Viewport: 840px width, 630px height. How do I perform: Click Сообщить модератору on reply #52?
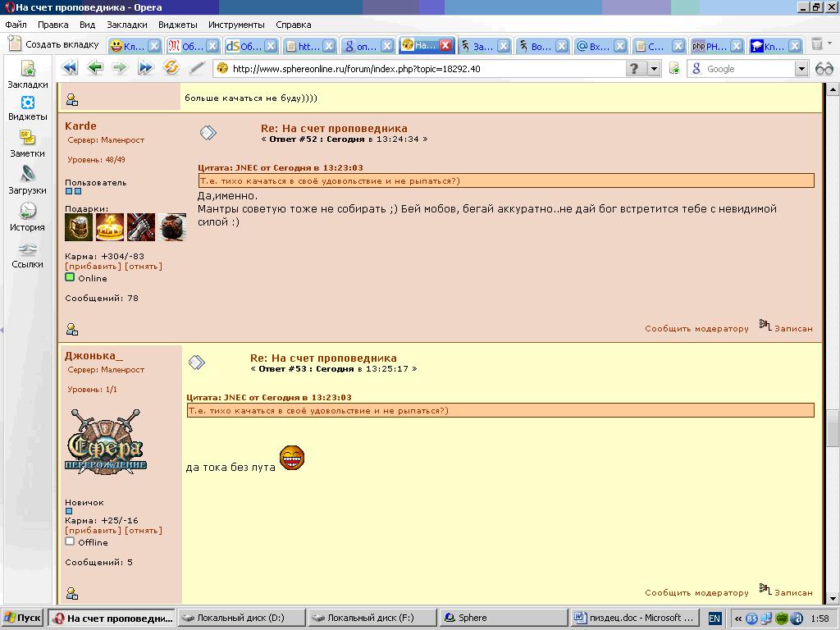click(x=696, y=328)
